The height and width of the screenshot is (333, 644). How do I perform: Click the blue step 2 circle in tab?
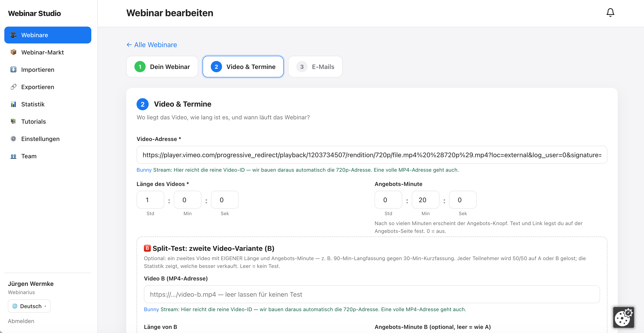(216, 67)
